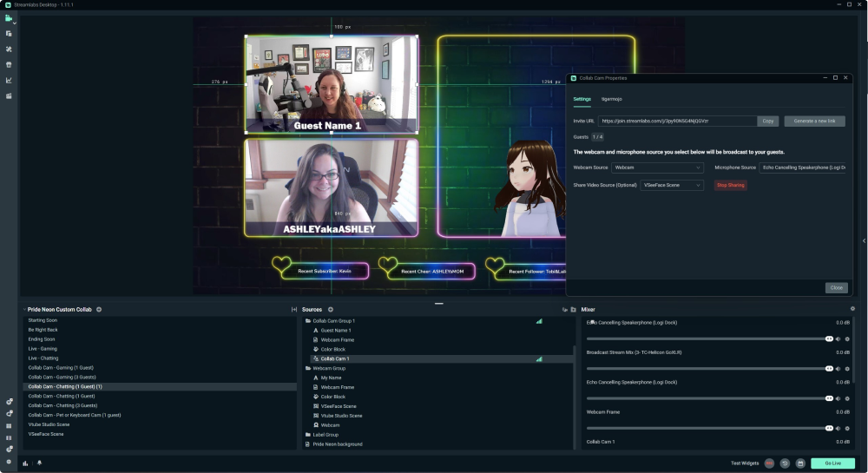Image resolution: width=868 pixels, height=473 pixels.
Task: Open settings gear for Webcam Frame mixer row
Action: pos(847,428)
